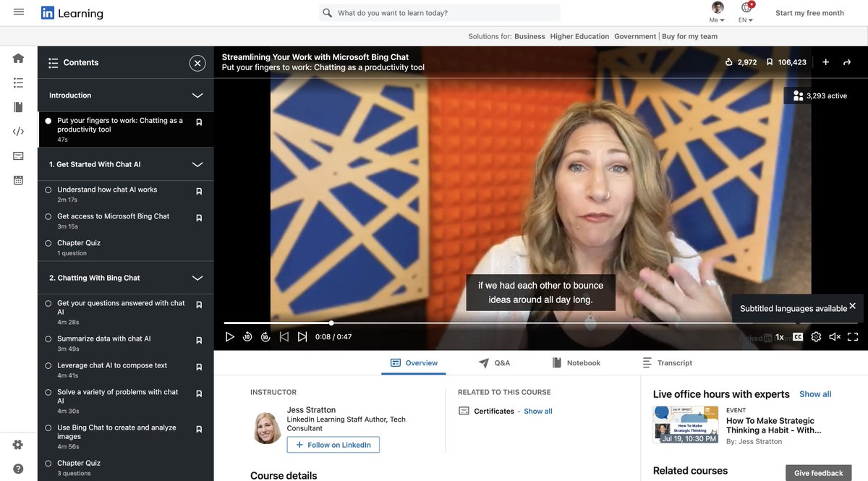This screenshot has width=868, height=481.
Task: Open Government solutions link
Action: click(x=635, y=36)
